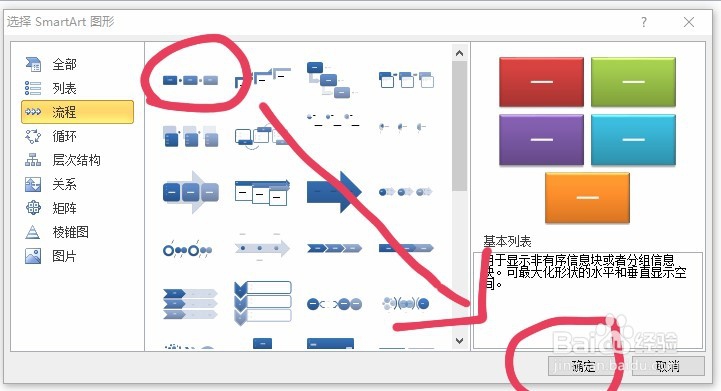This screenshot has height=391, width=721.
Task: Click the purple block in the preview
Action: (541, 140)
